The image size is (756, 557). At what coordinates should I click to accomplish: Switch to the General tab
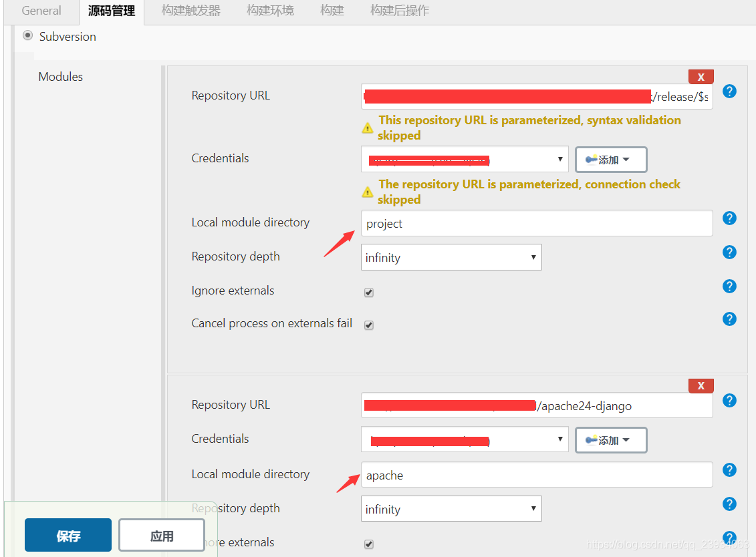click(41, 11)
